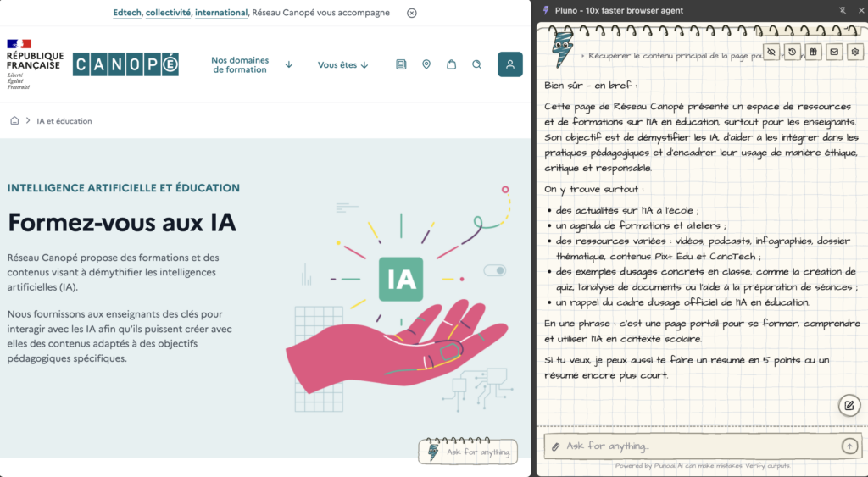Open Pluno settings gear icon
The image size is (868, 477).
[x=855, y=52]
